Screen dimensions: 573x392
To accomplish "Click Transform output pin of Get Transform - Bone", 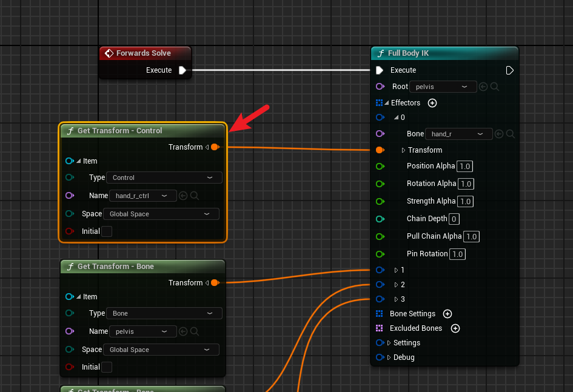I will (x=215, y=283).
